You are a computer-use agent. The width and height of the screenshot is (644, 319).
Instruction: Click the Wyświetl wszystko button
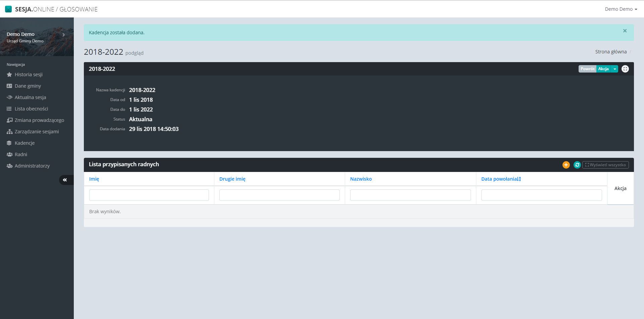(605, 165)
